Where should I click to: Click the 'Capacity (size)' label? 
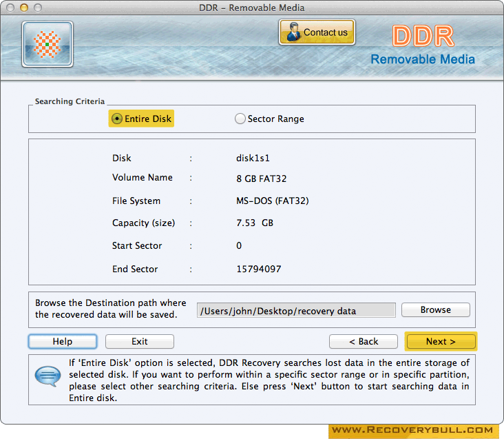(x=143, y=223)
